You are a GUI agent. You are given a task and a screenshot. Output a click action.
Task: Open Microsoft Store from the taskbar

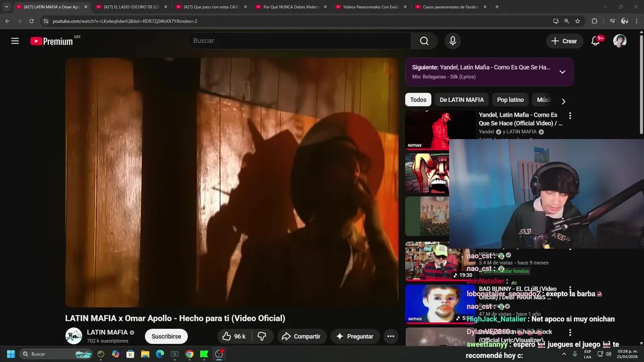point(130,354)
